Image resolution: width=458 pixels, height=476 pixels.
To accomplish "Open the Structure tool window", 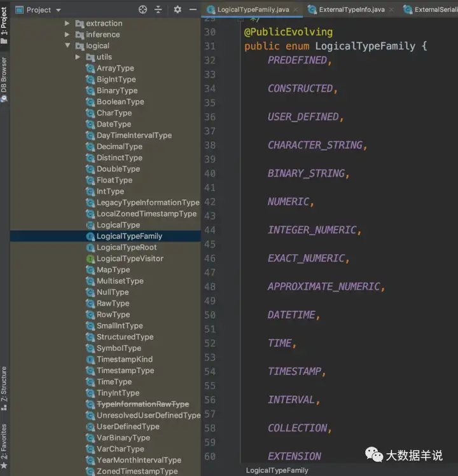I will click(4, 388).
